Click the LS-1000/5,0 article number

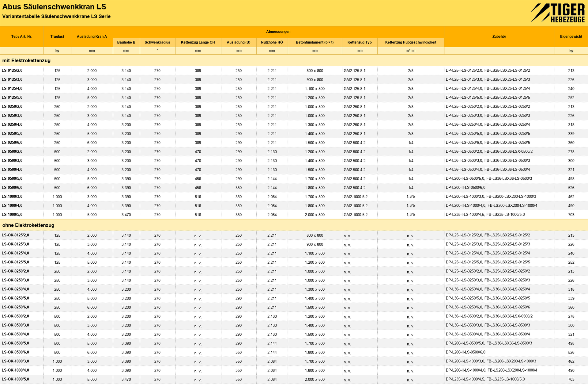click(x=12, y=215)
